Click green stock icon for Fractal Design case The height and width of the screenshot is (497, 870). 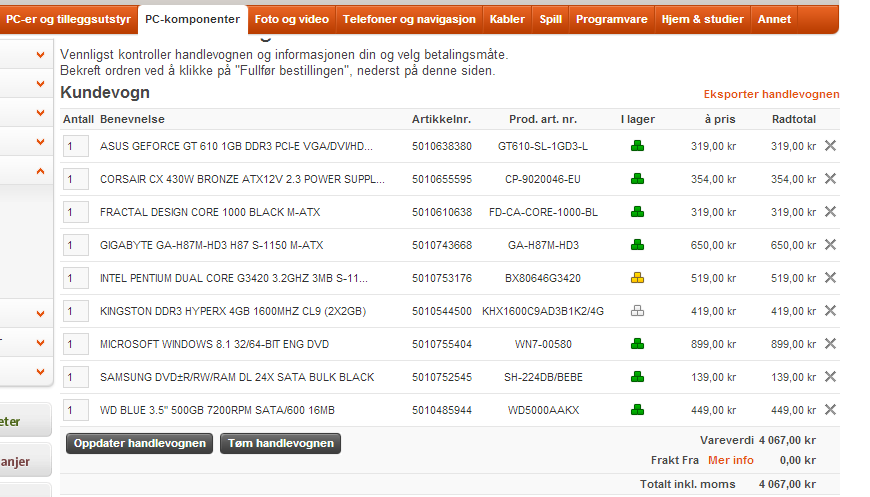pyautogui.click(x=638, y=212)
